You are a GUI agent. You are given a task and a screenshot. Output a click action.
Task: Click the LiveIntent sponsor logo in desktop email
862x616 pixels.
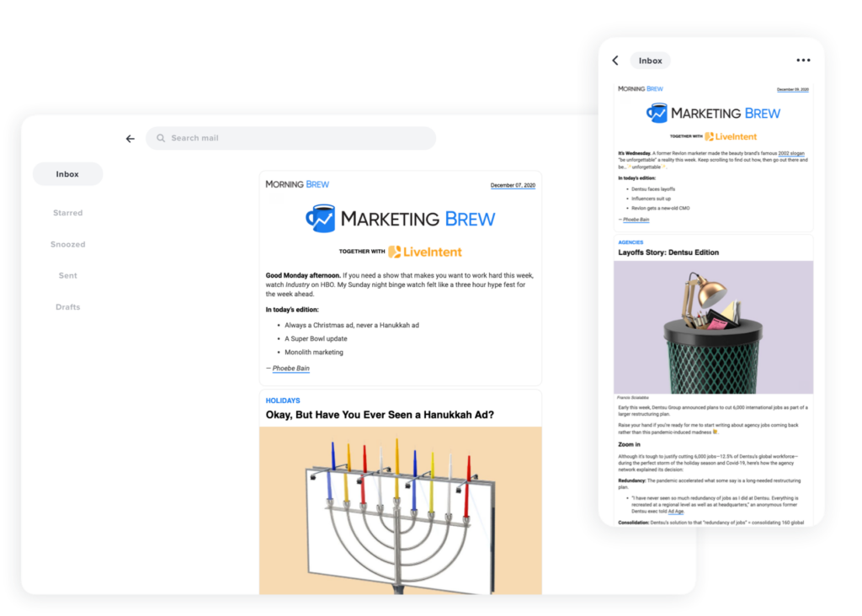coord(425,252)
